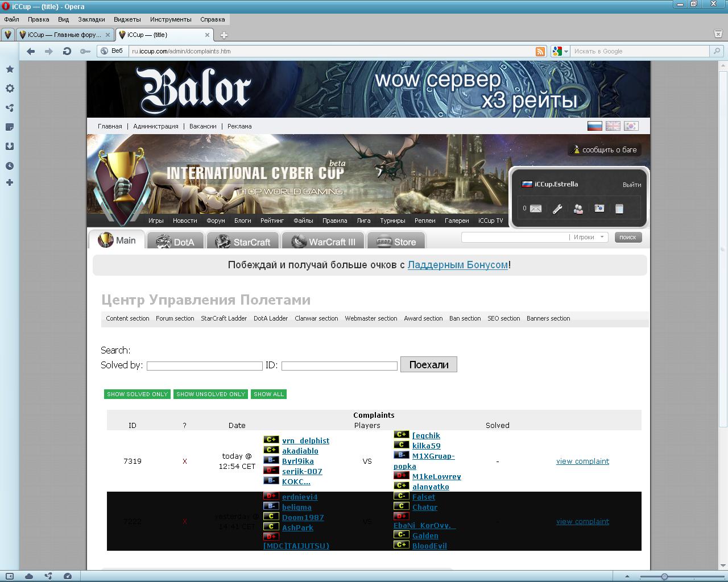Click the wrench settings icon in user panel
728x582 pixels.
557,209
